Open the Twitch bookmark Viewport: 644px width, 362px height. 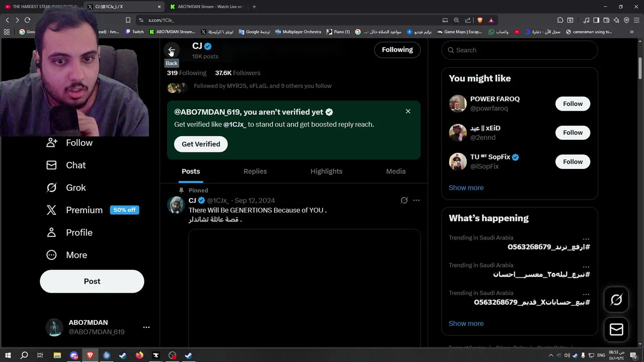[x=134, y=32]
